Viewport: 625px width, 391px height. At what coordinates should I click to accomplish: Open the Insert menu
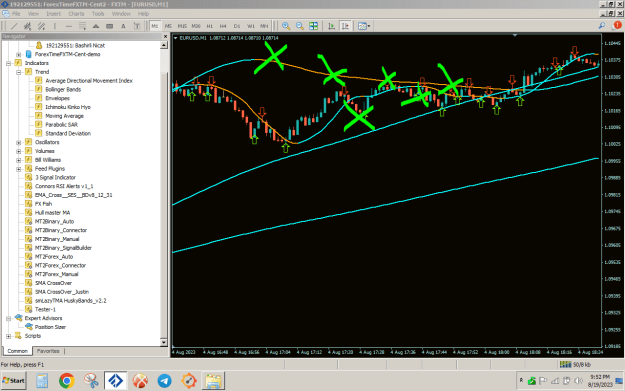pos(53,14)
